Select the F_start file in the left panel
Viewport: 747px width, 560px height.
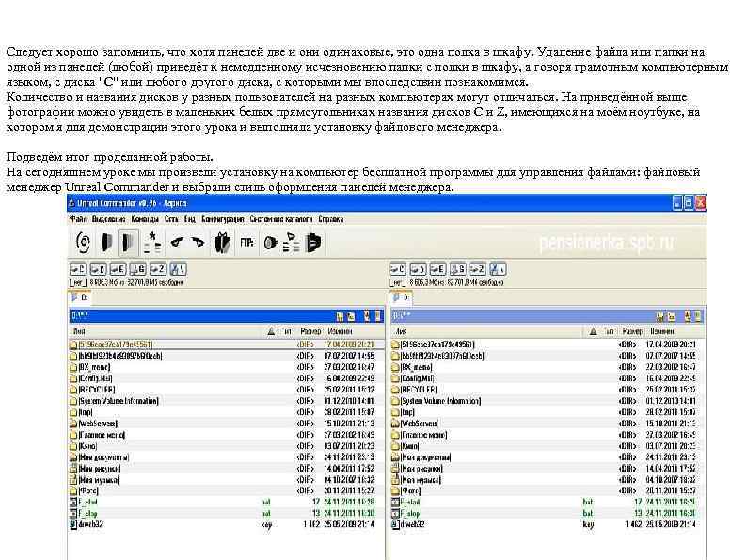[x=227, y=502]
